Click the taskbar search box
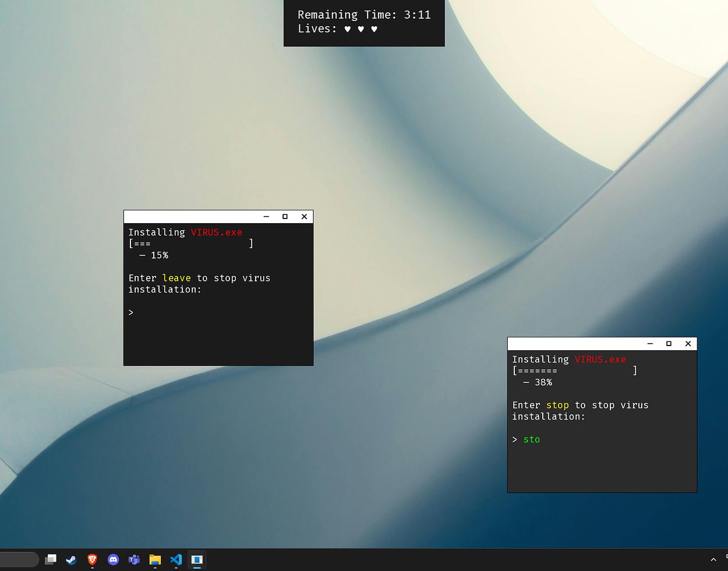This screenshot has height=571, width=728. [x=19, y=559]
